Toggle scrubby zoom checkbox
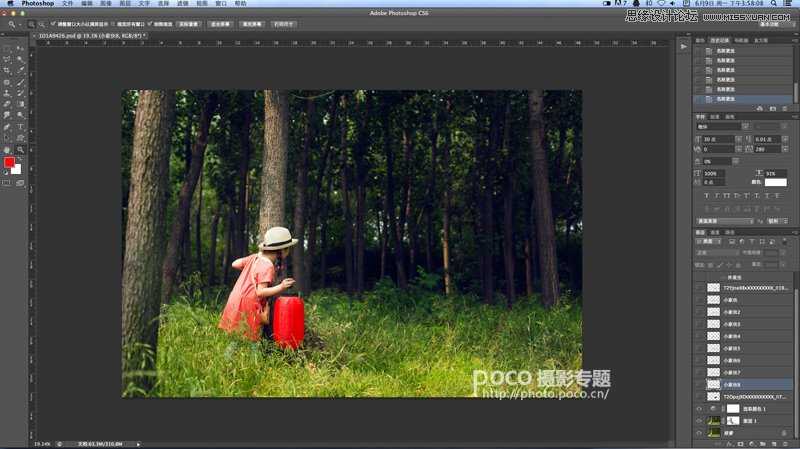Viewport: 800px width, 449px height. (149, 24)
